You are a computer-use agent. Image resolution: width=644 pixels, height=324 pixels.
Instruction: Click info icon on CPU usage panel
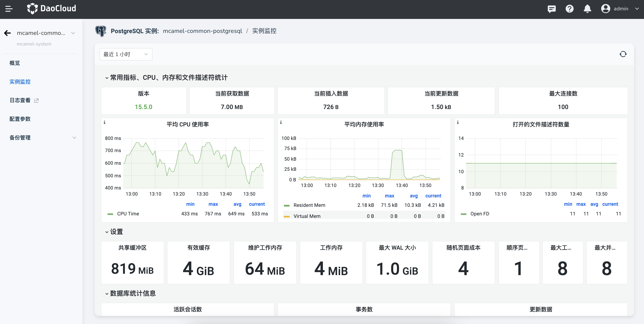(x=105, y=123)
